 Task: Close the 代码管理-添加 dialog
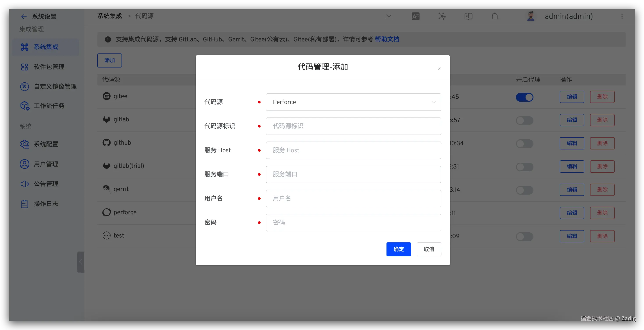pyautogui.click(x=439, y=69)
